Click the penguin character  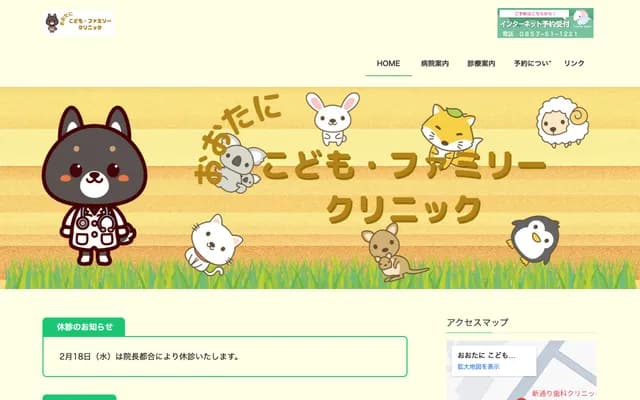533,240
